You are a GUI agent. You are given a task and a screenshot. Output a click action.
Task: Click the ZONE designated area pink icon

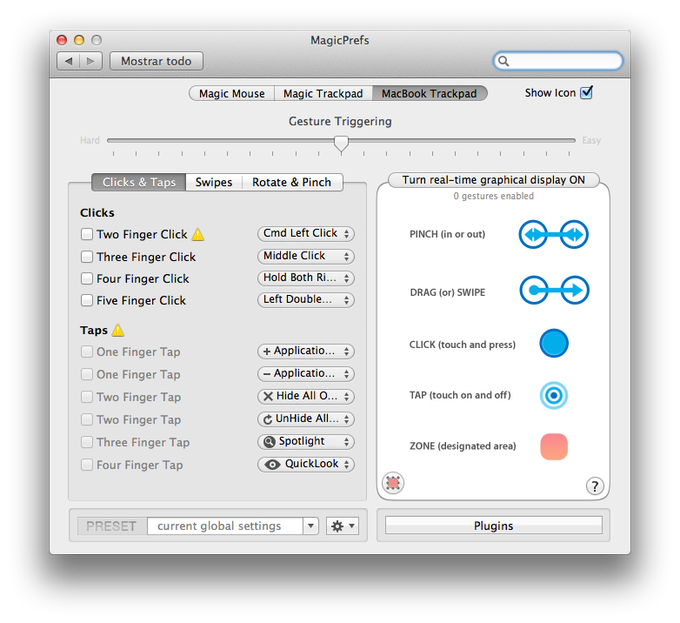[x=554, y=447]
